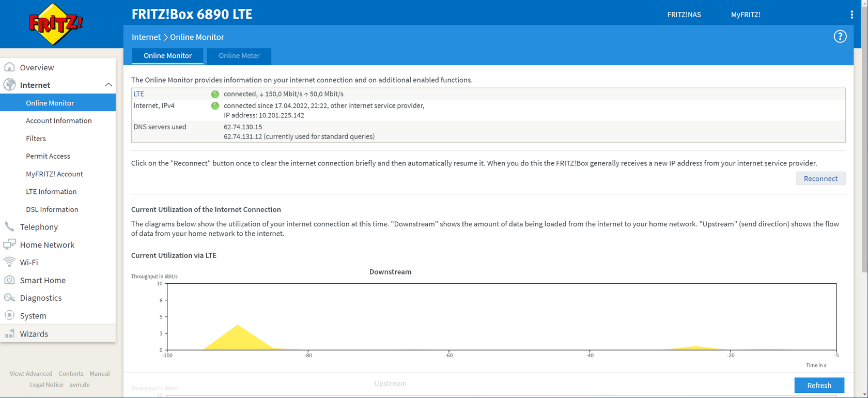Screen dimensions: 868x398
Task: Click the Diagnostics icon
Action: point(9,298)
